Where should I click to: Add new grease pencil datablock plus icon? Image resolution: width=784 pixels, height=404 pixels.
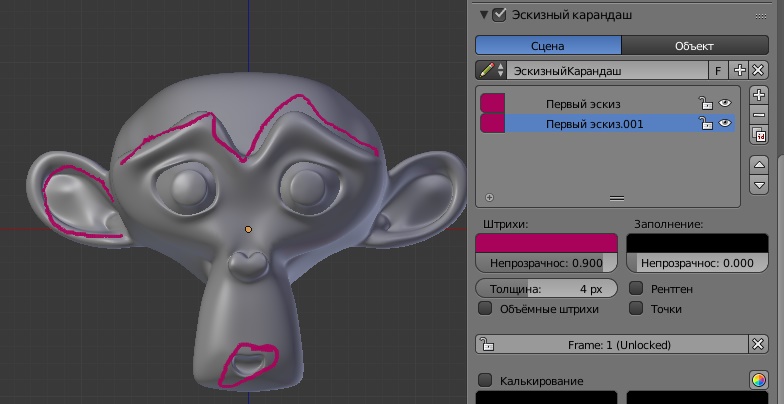pyautogui.click(x=738, y=70)
